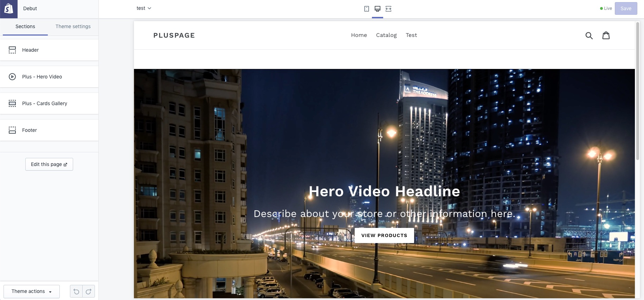Click the Edit this page button

(x=49, y=164)
